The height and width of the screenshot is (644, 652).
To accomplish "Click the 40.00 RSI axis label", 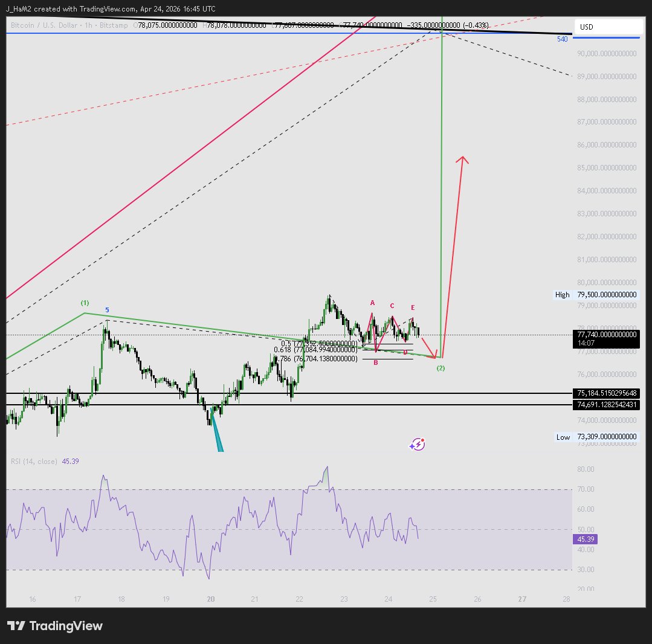I will point(586,549).
